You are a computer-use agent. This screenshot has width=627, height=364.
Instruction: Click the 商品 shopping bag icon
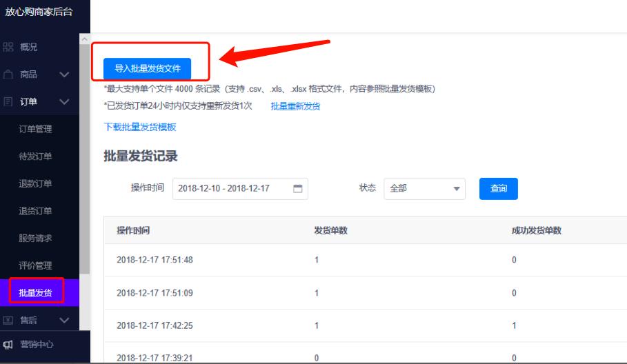(8, 74)
